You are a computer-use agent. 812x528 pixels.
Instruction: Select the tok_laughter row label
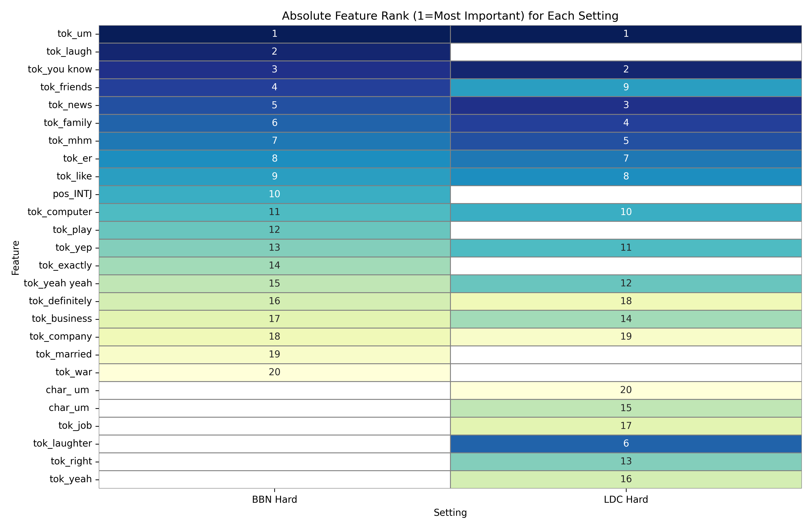coord(62,443)
